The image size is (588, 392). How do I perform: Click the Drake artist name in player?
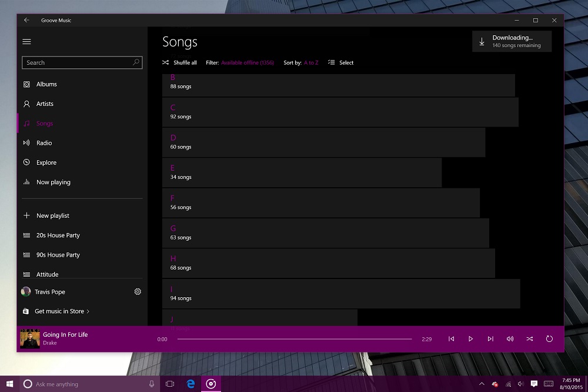pyautogui.click(x=50, y=343)
